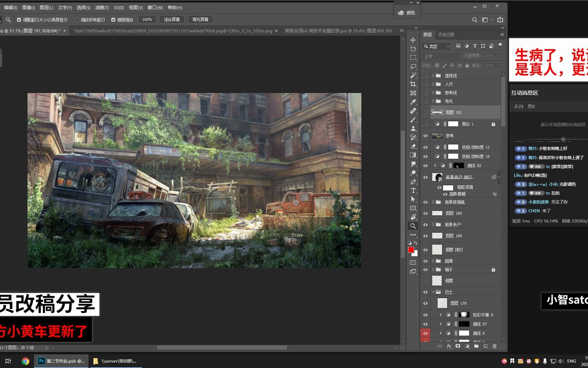Show the 透视线 group
This screenshot has height=368, width=588.
[425, 76]
